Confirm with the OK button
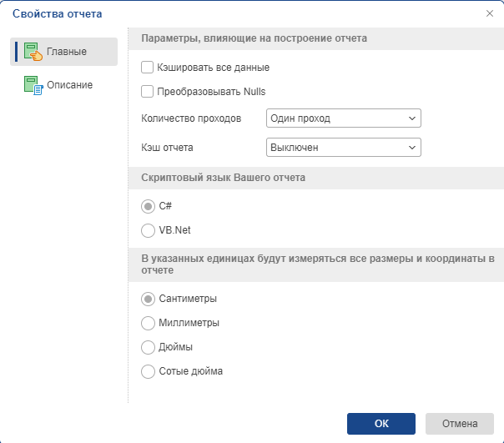Screen dimensions: 504x443 (381, 424)
